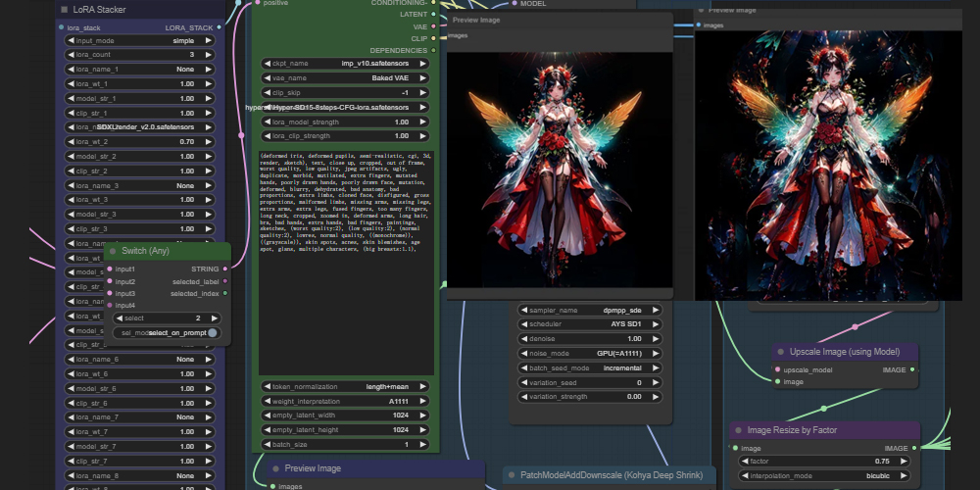Collapse the LoRA Stacker node via its title square
This screenshot has width=980, height=490.
(65, 10)
